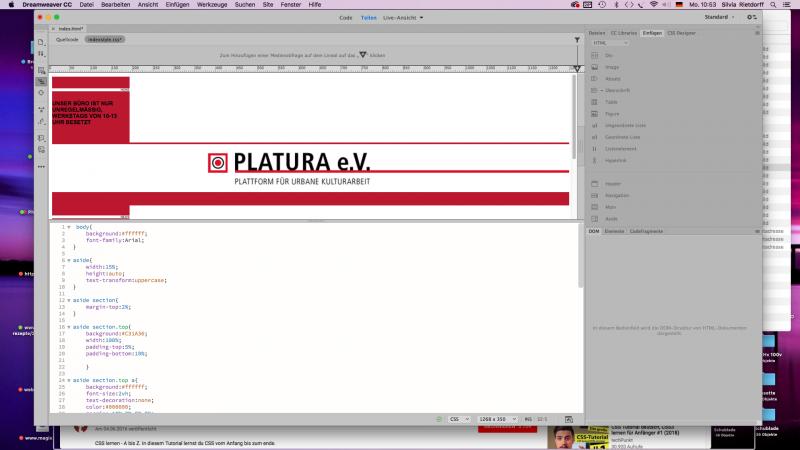Open the Live-Ansicht view dropdown arrow

(421, 17)
